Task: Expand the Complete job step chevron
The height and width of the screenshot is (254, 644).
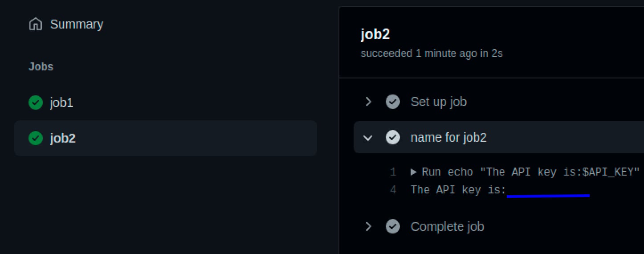Action: (x=368, y=226)
